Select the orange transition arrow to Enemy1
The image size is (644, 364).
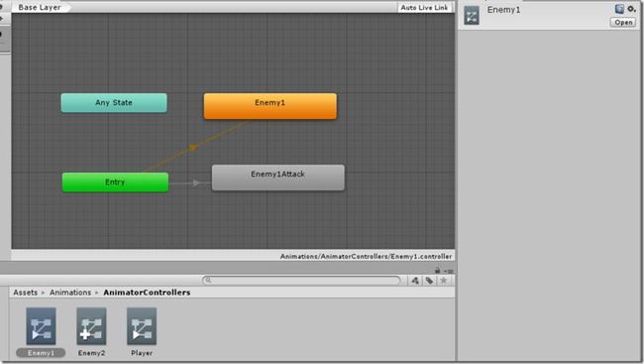[x=193, y=147]
